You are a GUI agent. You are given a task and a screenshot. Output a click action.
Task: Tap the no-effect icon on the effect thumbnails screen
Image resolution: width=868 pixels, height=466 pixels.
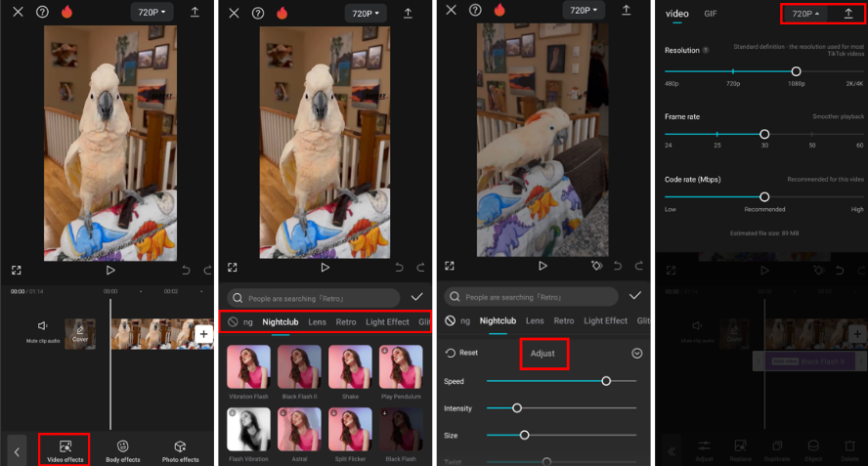point(233,321)
